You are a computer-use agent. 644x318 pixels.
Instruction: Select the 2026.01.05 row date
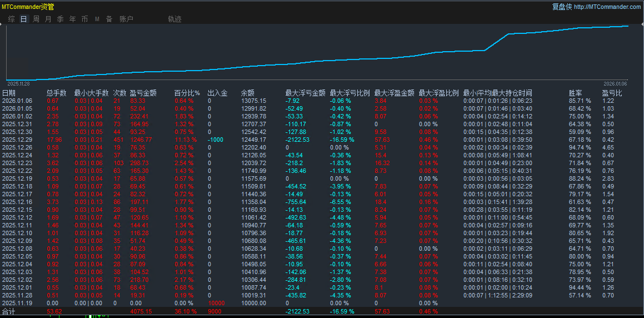pos(16,108)
